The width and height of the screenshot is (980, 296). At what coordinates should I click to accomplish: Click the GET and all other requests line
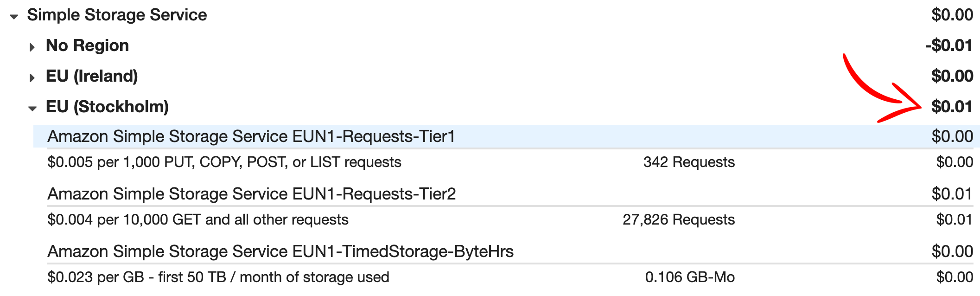click(x=198, y=219)
